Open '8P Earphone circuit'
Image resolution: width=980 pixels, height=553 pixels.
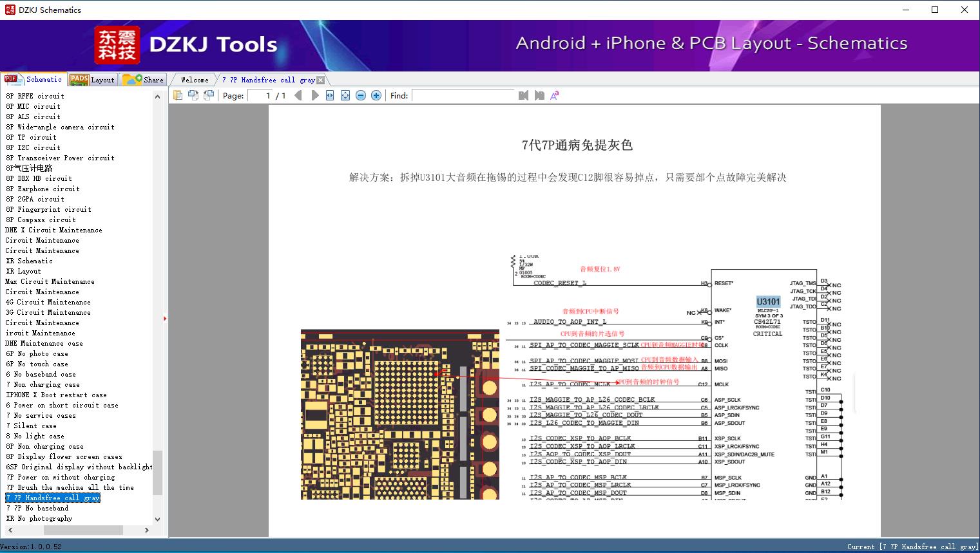tap(43, 189)
